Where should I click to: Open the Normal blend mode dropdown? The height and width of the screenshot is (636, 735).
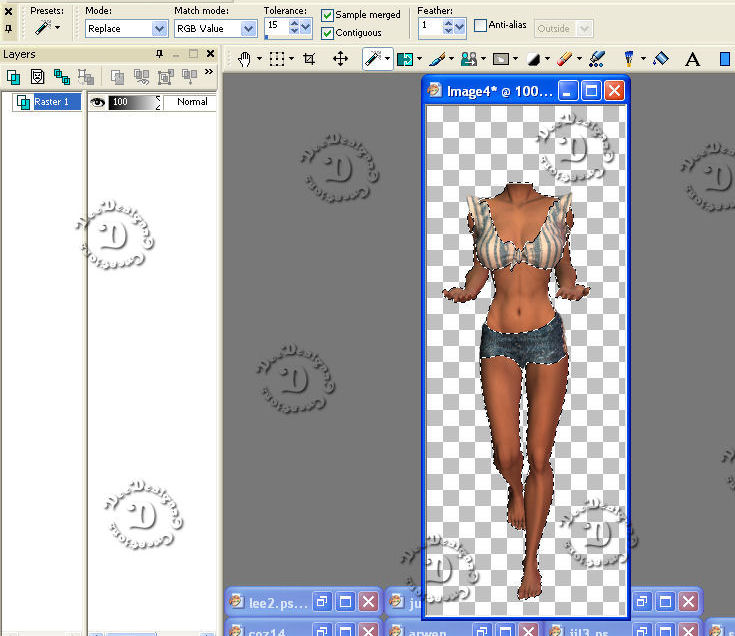(191, 102)
